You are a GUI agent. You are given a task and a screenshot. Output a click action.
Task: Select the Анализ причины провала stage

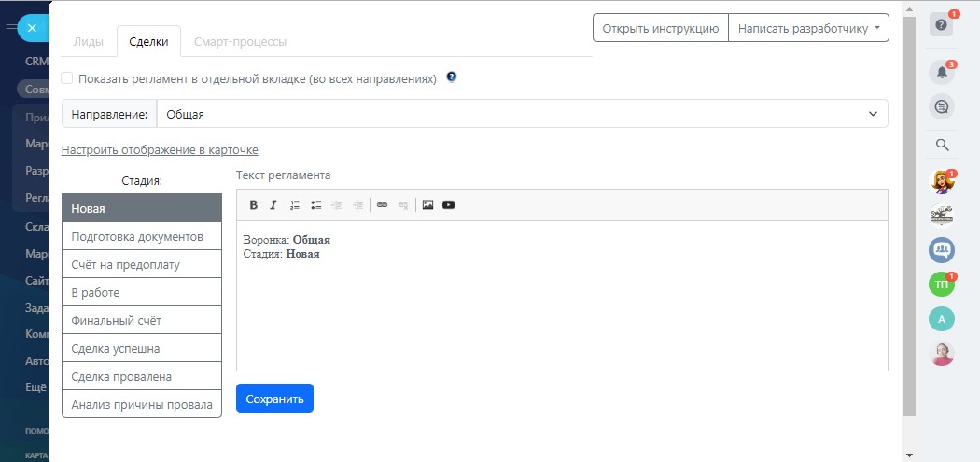coord(142,404)
